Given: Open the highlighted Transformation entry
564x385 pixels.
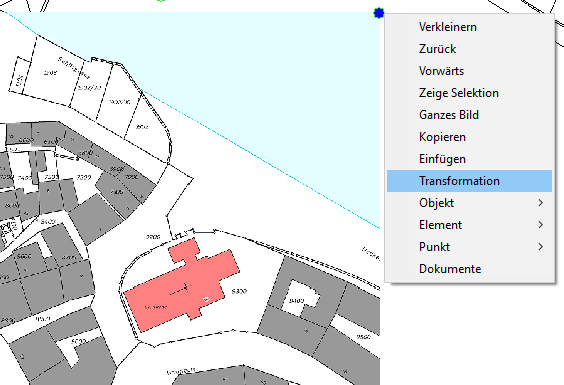Looking at the screenshot, I should tap(469, 181).
